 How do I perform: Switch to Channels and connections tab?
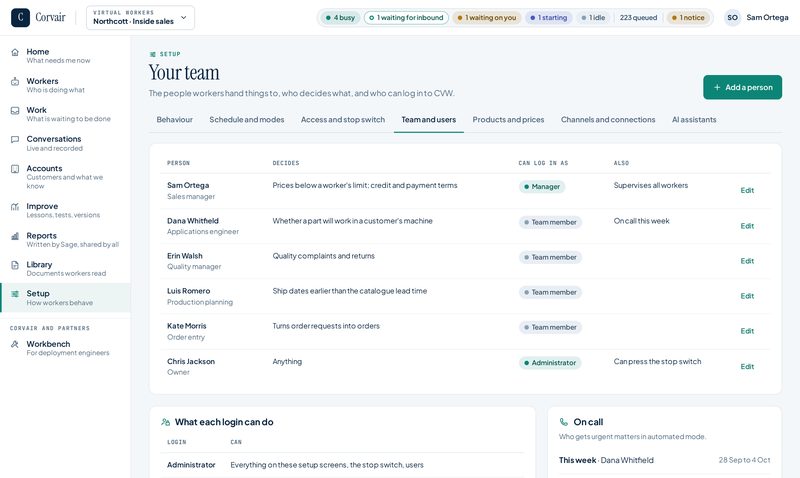pos(608,119)
